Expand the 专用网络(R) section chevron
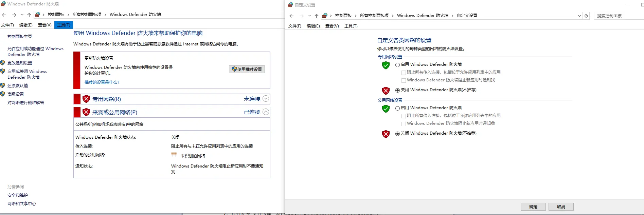Image resolution: width=644 pixels, height=215 pixels. click(x=266, y=99)
